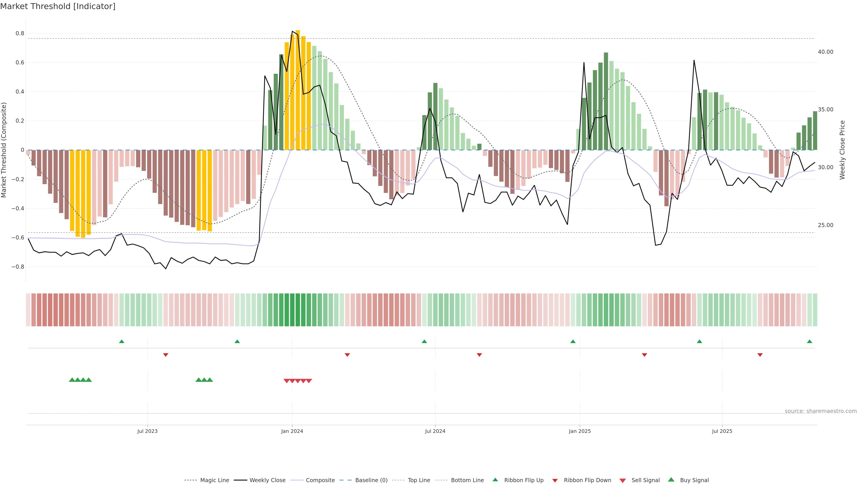Click the source: sharemaestro.com text
Viewport: 868px width, 488px height.
pyautogui.click(x=821, y=411)
